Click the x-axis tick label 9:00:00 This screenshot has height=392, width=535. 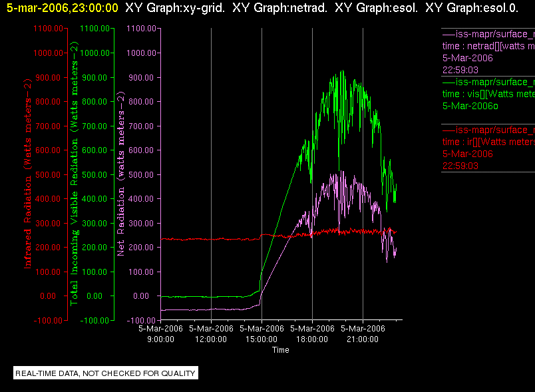(x=160, y=339)
